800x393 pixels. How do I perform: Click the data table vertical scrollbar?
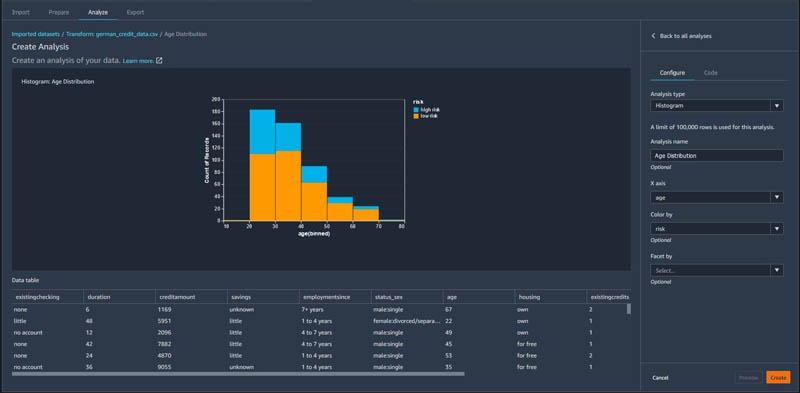pos(629,309)
